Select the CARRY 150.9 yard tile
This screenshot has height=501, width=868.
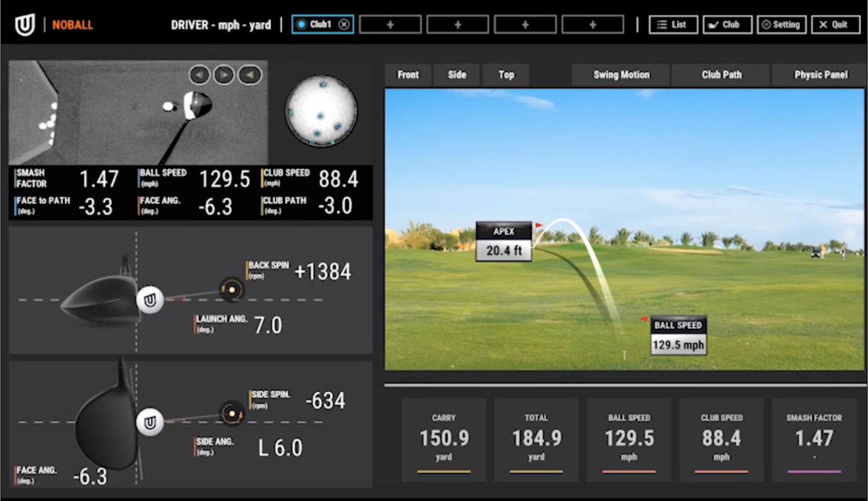click(x=444, y=439)
